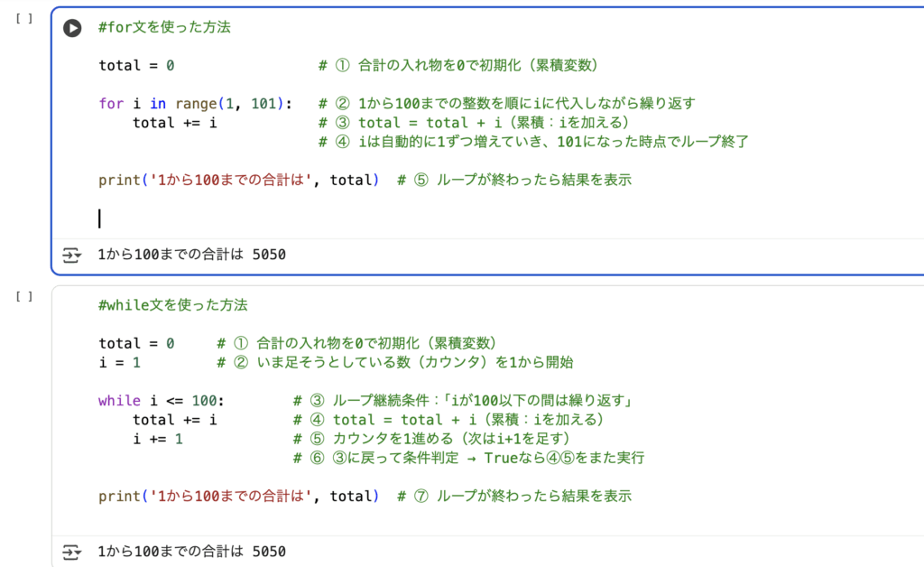Image resolution: width=924 pixels, height=567 pixels.
Task: Click the 'while i <= 100:' line
Action: pyautogui.click(x=162, y=401)
